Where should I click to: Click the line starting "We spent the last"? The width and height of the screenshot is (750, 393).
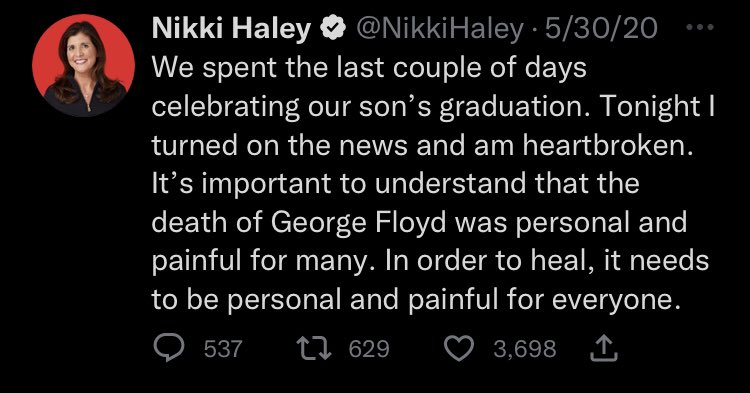tap(369, 68)
